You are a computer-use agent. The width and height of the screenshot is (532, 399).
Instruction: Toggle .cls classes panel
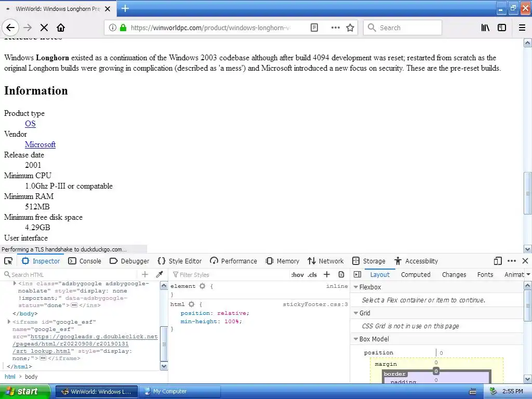coord(312,275)
